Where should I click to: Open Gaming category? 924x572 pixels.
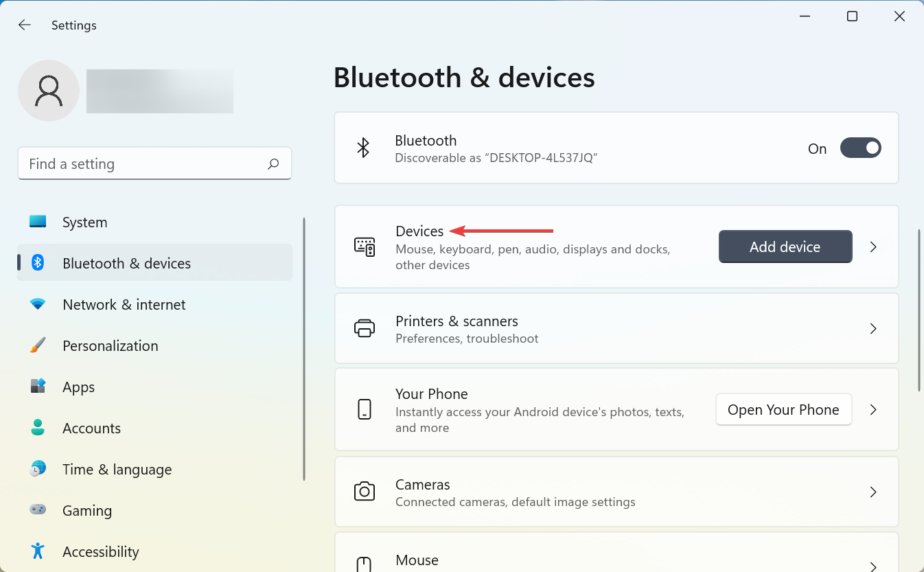tap(155, 510)
